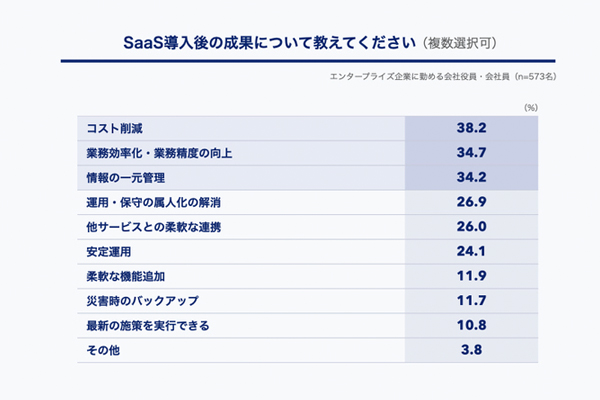Select the 他サービスとの柔軟な連携 row label
Screen dimensions: 600x400
coord(154,227)
